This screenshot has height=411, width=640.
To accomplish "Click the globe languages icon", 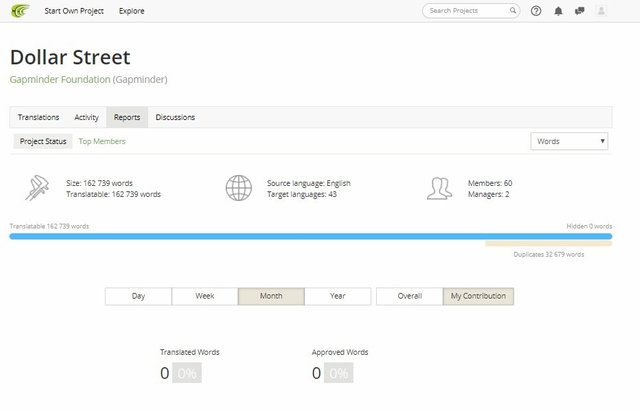I will pyautogui.click(x=239, y=188).
